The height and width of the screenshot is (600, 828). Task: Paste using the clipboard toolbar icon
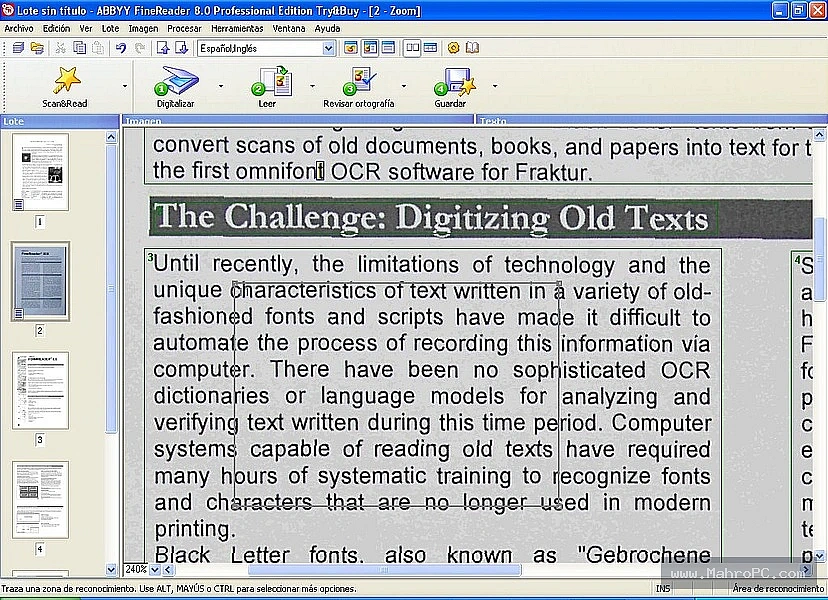(x=98, y=48)
